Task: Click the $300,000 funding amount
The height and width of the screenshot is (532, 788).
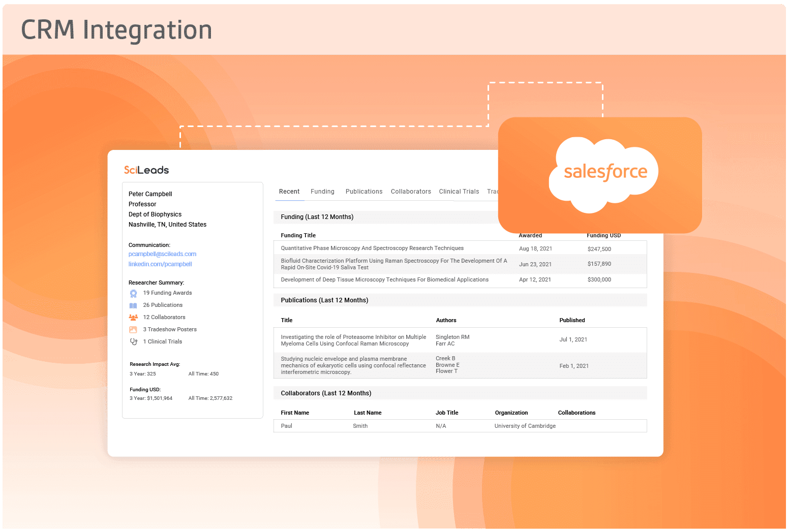Action: click(x=599, y=280)
